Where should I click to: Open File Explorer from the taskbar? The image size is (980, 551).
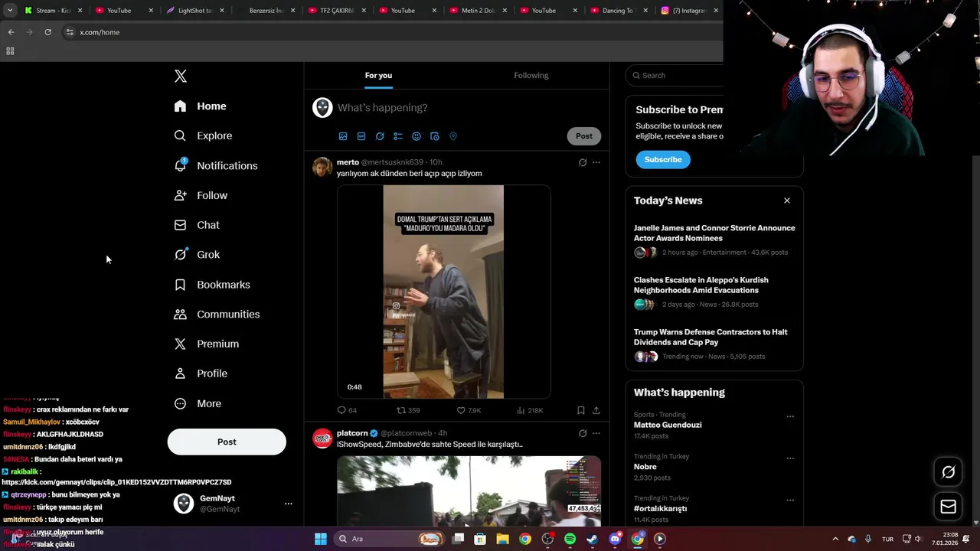502,539
